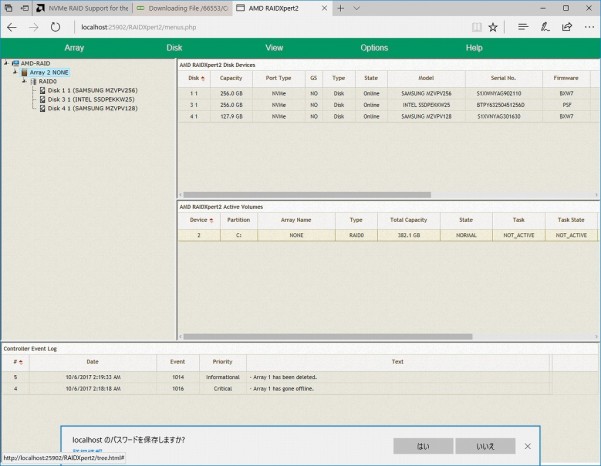
Task: Go back to previous page
Action: (x=12, y=27)
